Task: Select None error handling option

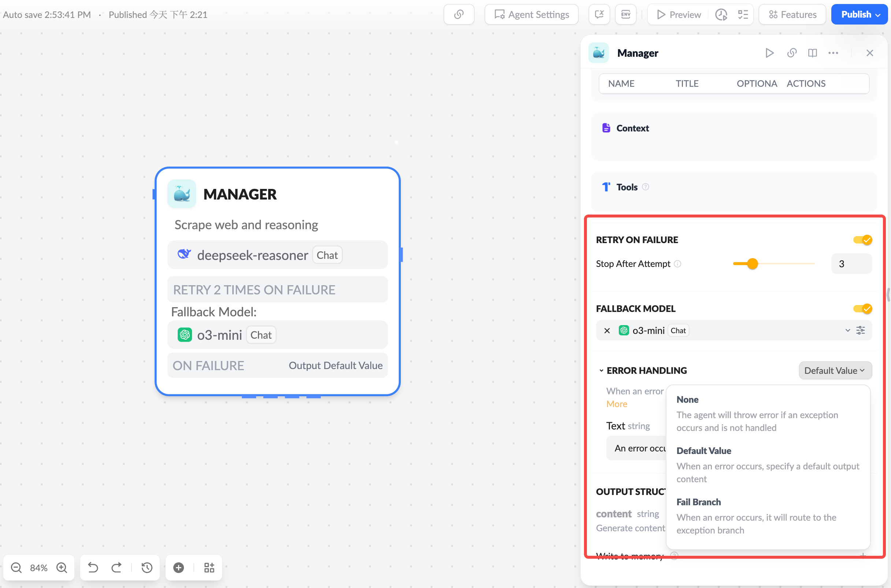Action: (x=687, y=398)
